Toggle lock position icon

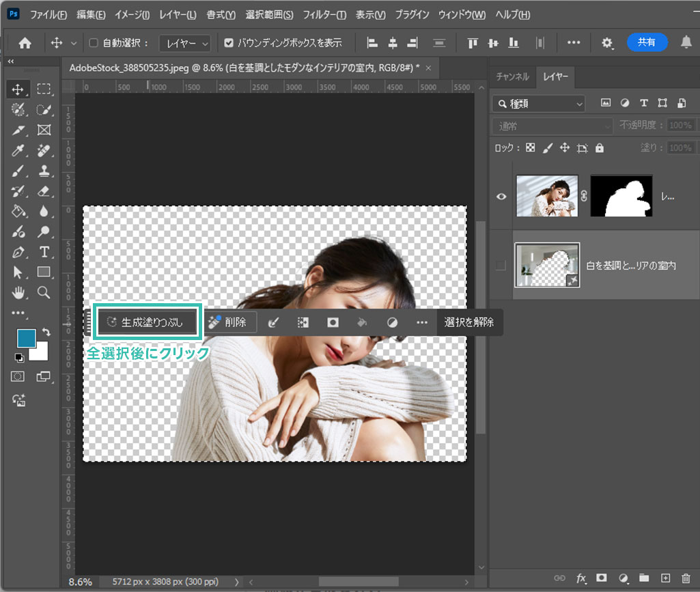tap(564, 147)
